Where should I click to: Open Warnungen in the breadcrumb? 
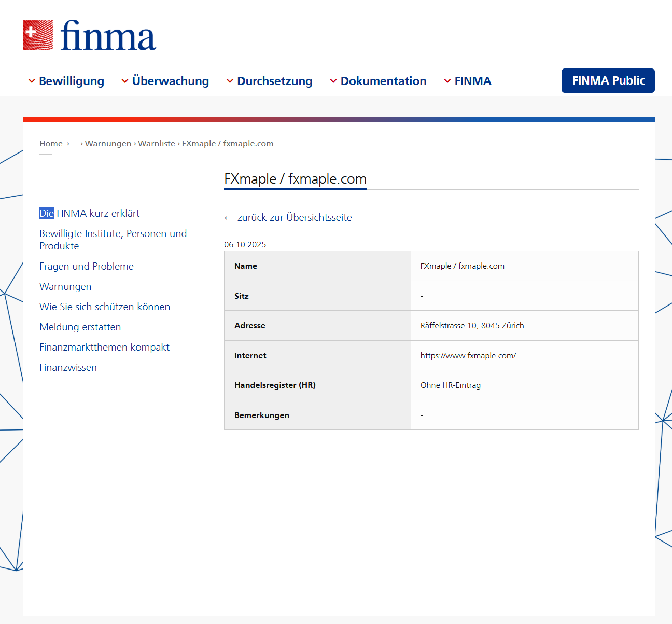[108, 144]
